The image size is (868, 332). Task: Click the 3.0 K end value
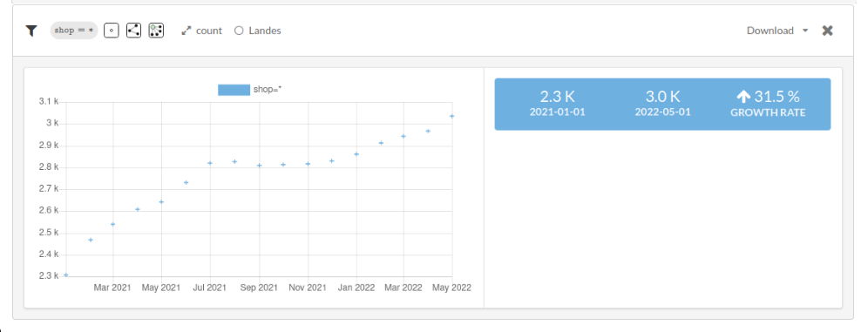(x=662, y=97)
